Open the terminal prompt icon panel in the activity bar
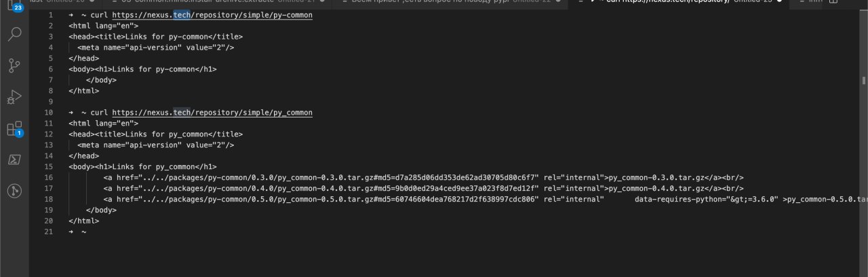Screen dimensions: 868x277 point(14,160)
